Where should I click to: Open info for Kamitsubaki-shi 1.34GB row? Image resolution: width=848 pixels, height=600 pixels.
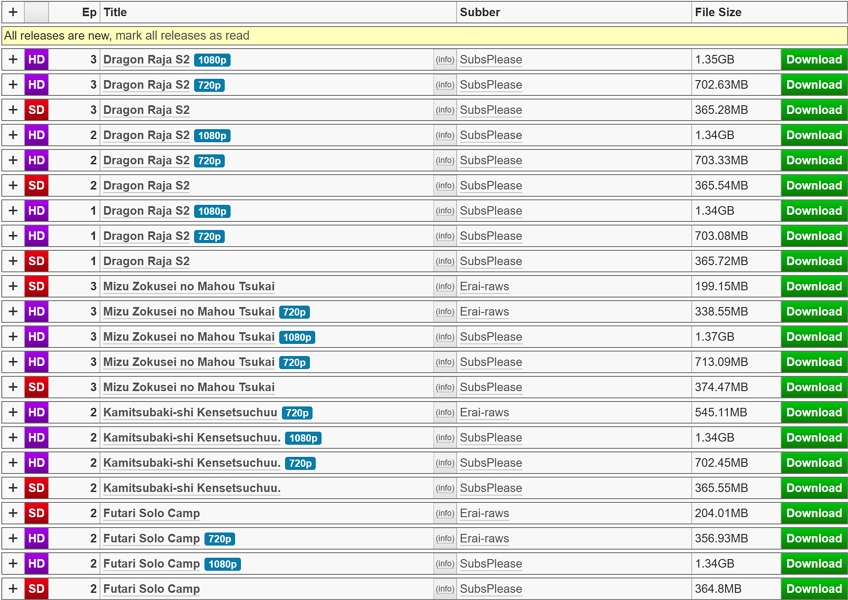point(445,438)
